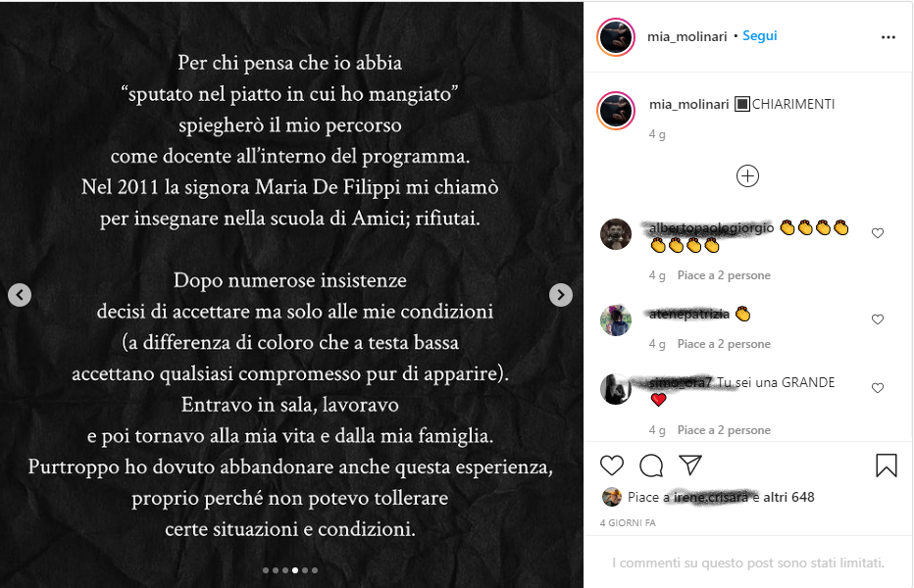Open avatar of first commenter

[616, 233]
